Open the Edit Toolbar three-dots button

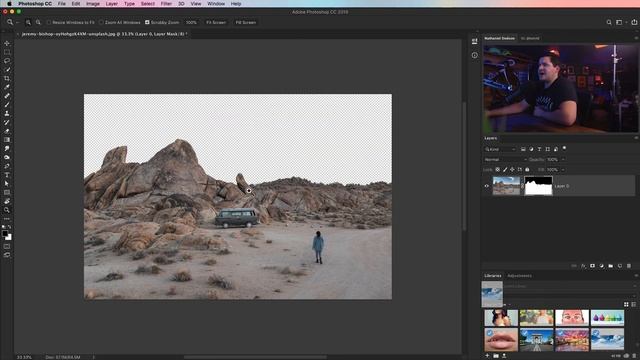(7, 219)
